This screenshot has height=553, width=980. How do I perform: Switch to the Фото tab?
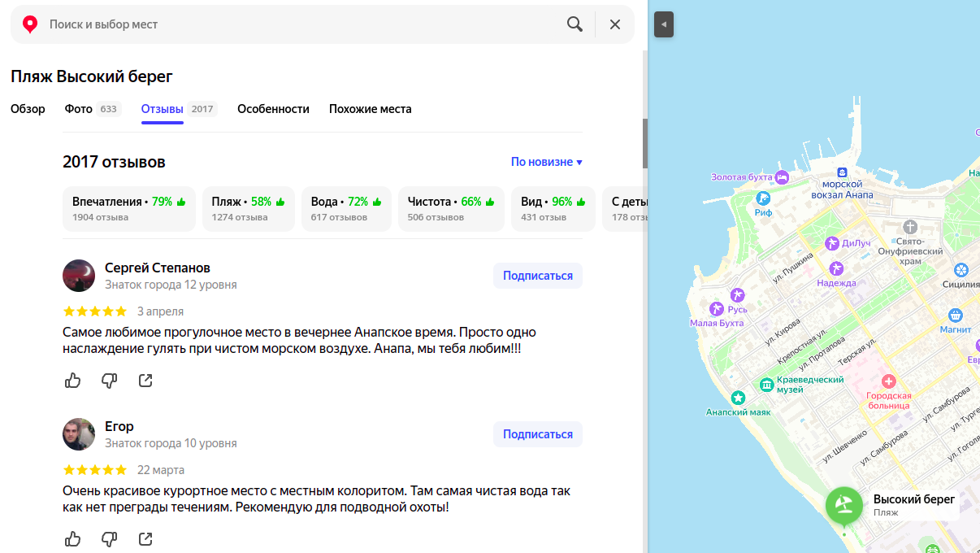(93, 109)
